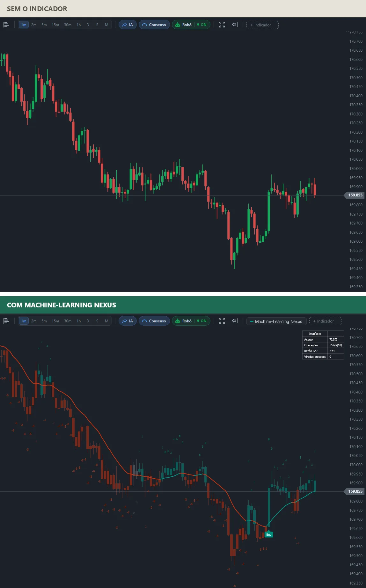366x588 pixels.
Task: Click the Buy signal marker on chart
Action: pos(269,534)
